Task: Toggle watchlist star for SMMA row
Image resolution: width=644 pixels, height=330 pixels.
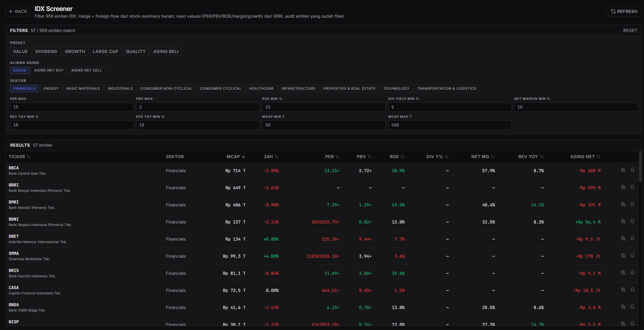Action: pyautogui.click(x=623, y=255)
